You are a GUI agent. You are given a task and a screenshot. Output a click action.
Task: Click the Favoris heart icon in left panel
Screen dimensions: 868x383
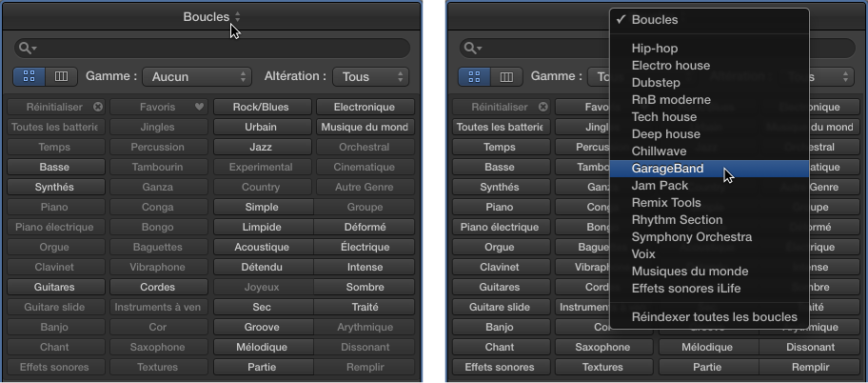(x=199, y=107)
